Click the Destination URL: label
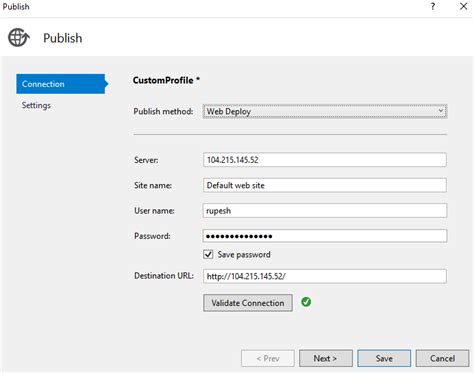The width and height of the screenshot is (474, 373). 164,276
